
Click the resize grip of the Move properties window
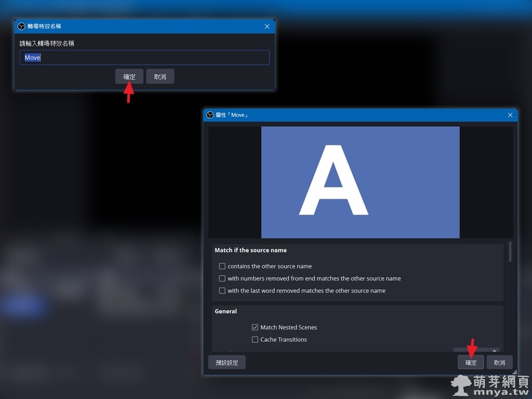515,372
